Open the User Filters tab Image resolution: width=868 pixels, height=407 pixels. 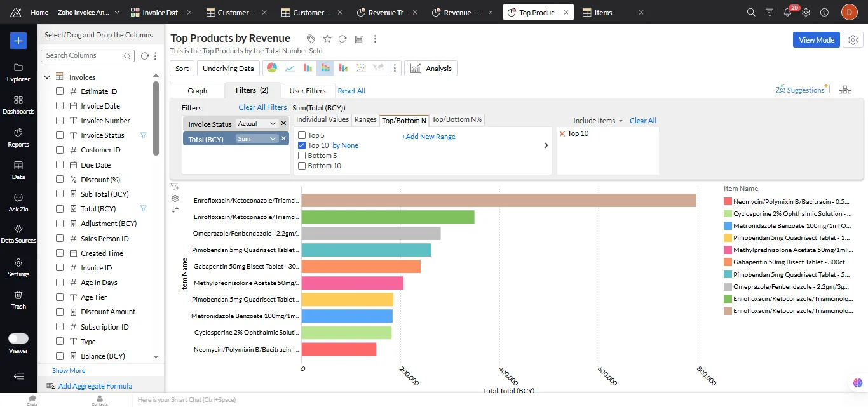308,91
